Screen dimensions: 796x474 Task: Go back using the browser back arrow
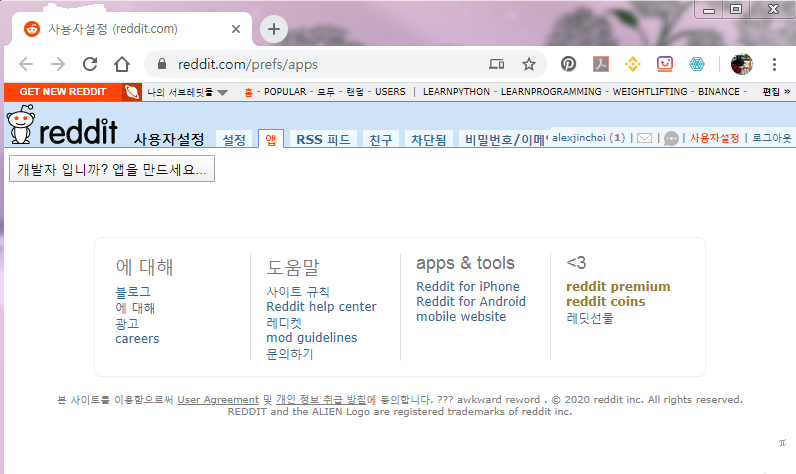(26, 64)
